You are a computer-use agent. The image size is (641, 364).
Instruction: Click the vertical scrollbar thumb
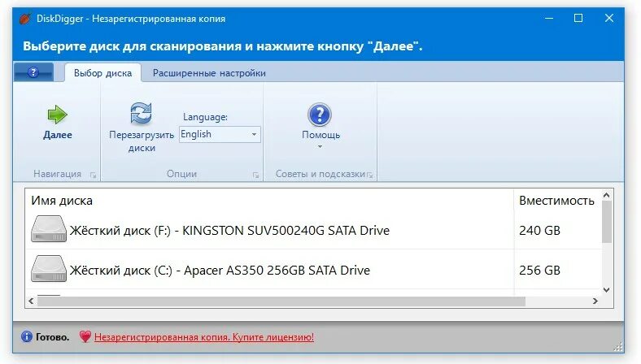pos(607,222)
